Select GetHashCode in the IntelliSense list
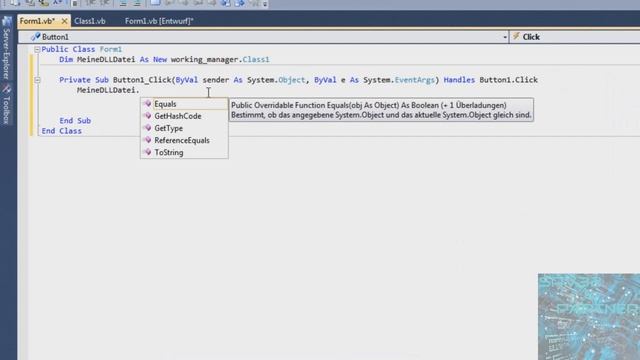 [x=184, y=116]
